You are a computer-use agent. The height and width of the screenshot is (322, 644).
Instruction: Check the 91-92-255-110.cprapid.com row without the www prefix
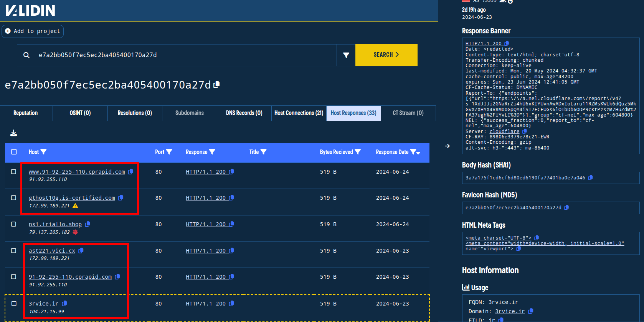(14, 277)
